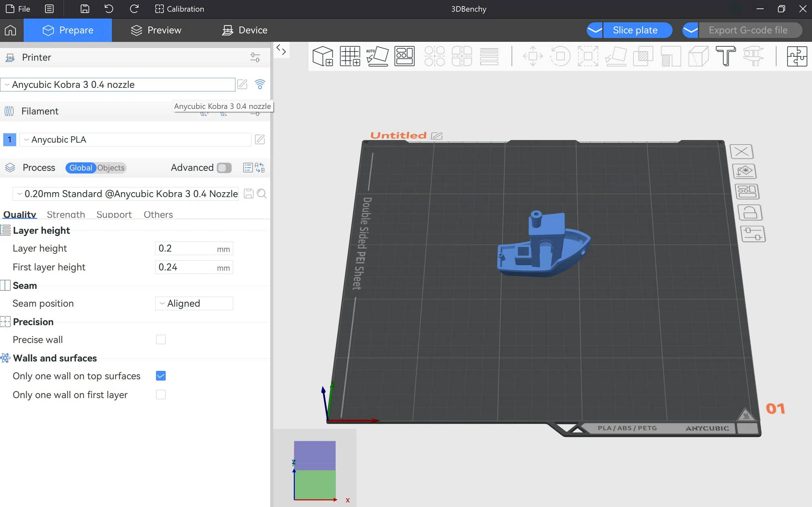Click the Save project icon

click(x=85, y=9)
